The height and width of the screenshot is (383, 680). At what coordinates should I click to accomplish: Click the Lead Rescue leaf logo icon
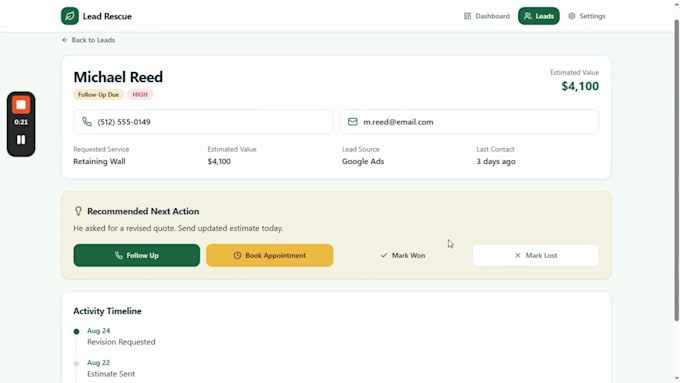click(x=70, y=16)
